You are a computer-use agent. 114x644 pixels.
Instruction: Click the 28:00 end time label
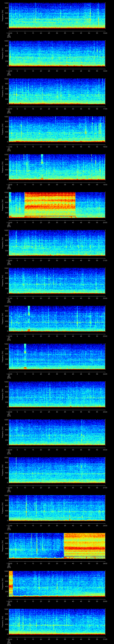(105, 525)
